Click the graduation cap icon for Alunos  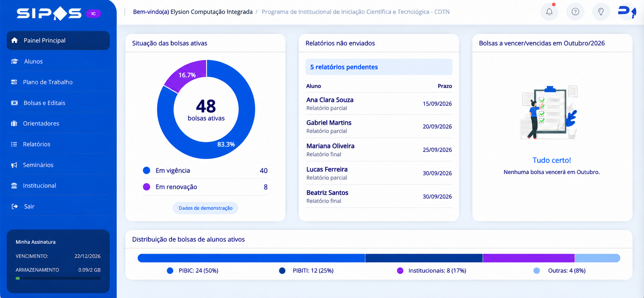14,61
